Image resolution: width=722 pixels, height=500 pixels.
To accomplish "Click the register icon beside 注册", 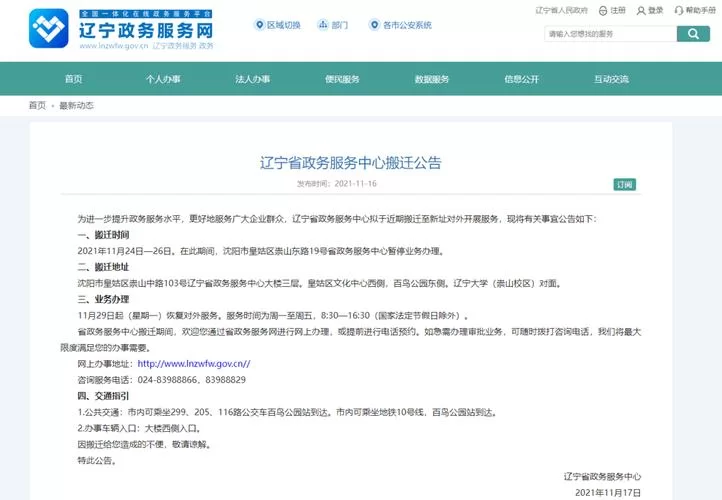I will pyautogui.click(x=603, y=11).
